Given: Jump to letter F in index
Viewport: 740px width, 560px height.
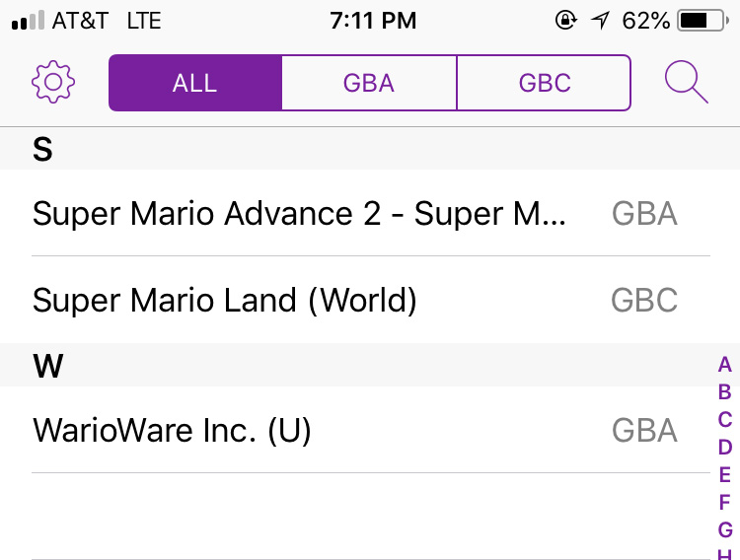Looking at the screenshot, I should (x=724, y=503).
